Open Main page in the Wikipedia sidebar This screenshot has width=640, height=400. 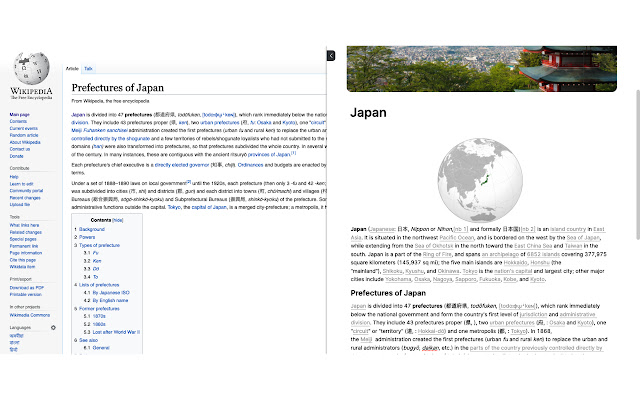tap(20, 115)
